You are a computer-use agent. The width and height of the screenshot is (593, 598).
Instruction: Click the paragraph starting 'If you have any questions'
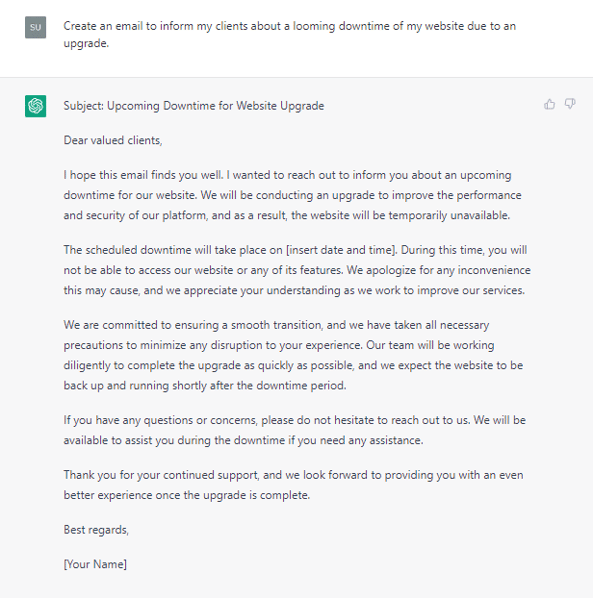(x=295, y=430)
